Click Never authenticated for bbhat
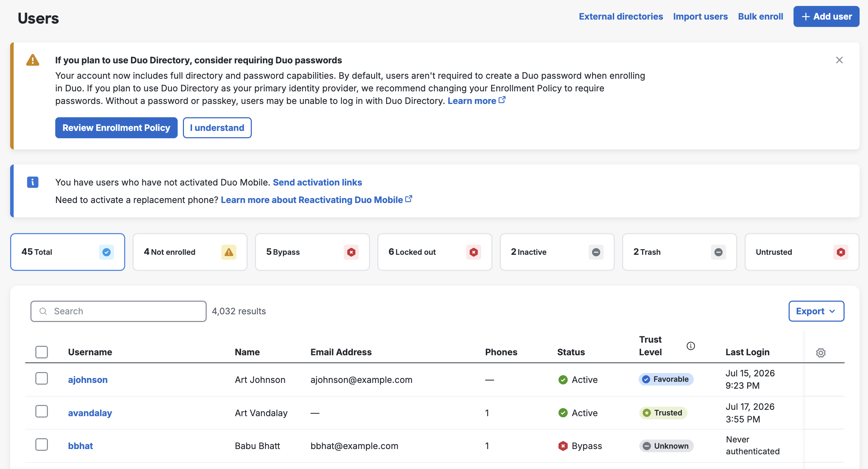This screenshot has height=469, width=868. pos(753,445)
